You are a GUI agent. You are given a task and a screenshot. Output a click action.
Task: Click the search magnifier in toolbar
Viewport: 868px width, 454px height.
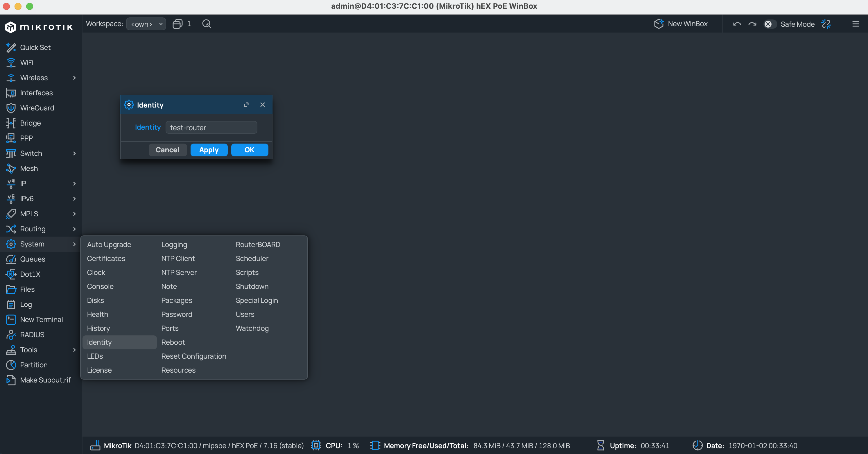(207, 24)
